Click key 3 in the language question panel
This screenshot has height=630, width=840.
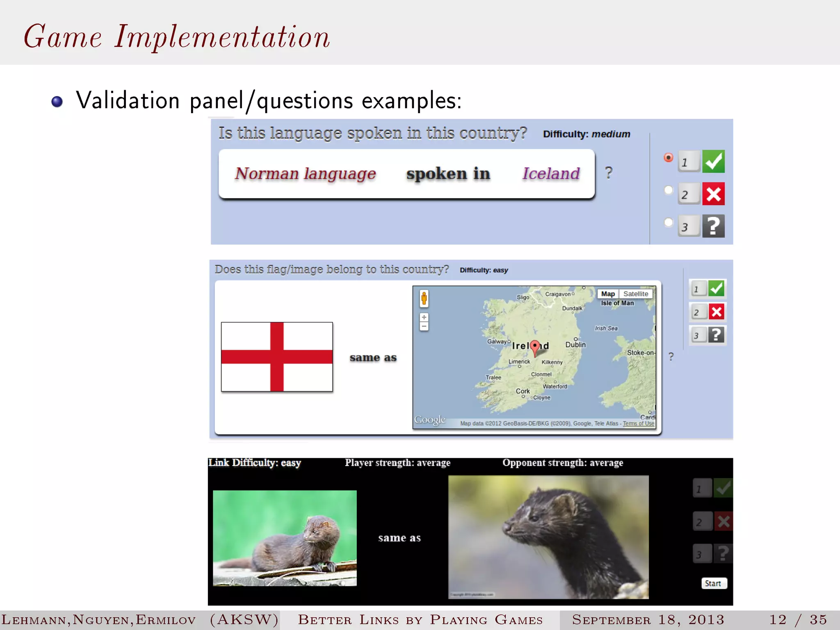tap(689, 226)
